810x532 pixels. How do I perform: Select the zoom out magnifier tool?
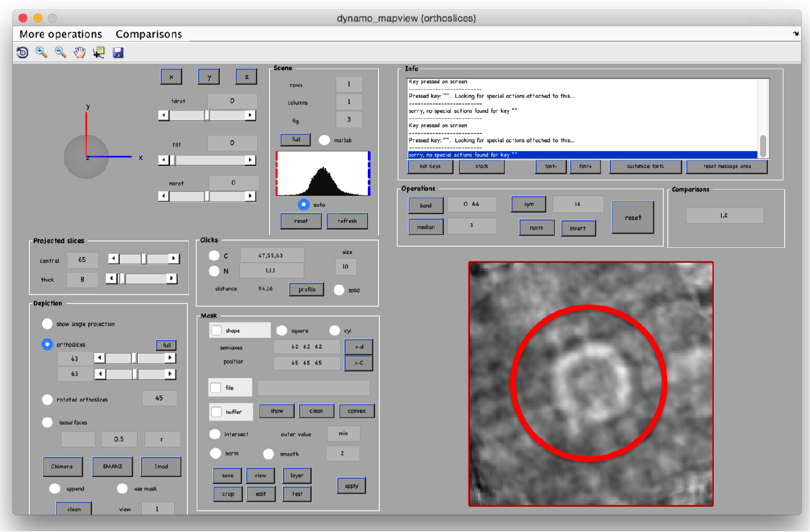pyautogui.click(x=61, y=52)
